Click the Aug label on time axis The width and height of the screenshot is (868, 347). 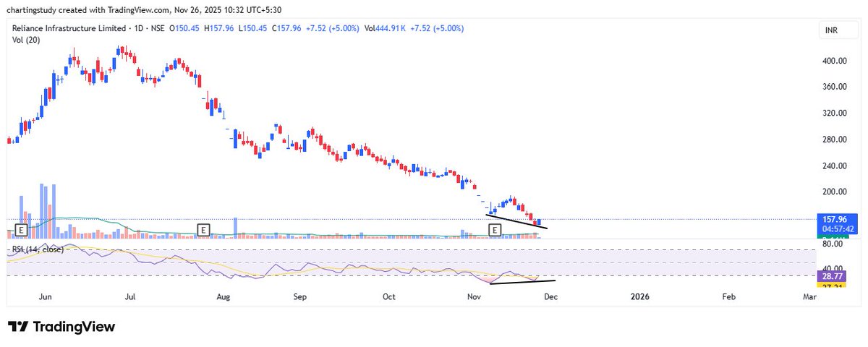(x=224, y=296)
